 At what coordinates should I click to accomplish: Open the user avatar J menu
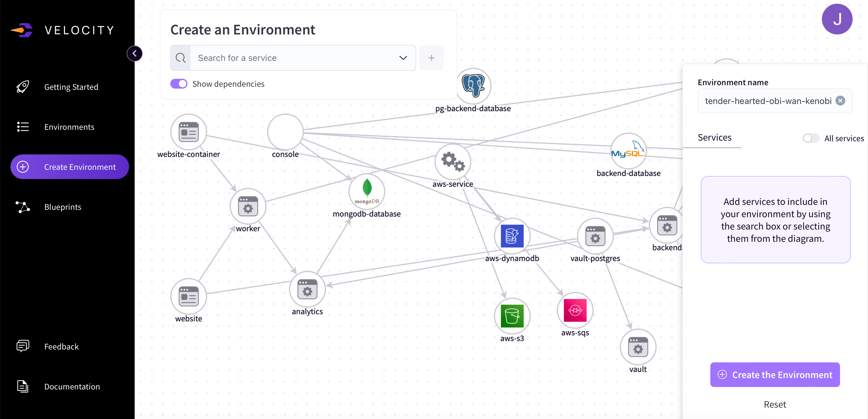(x=837, y=19)
